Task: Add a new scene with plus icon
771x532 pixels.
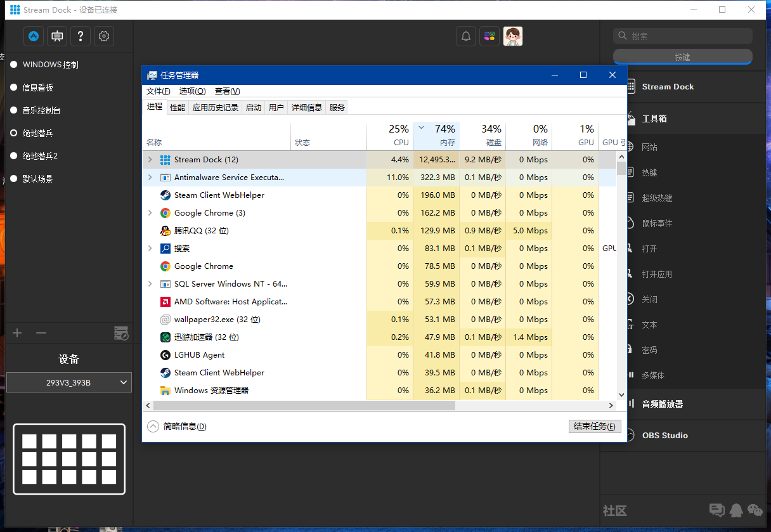Action: [x=17, y=333]
